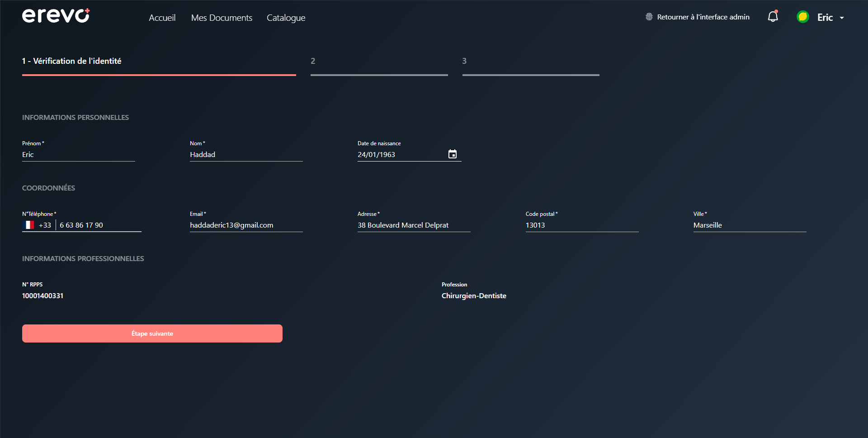Expand the Eric user menu arrow
This screenshot has width=868, height=438.
click(x=842, y=18)
